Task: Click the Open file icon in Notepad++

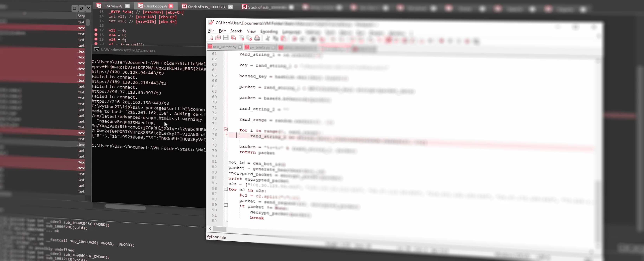Action: tap(218, 38)
